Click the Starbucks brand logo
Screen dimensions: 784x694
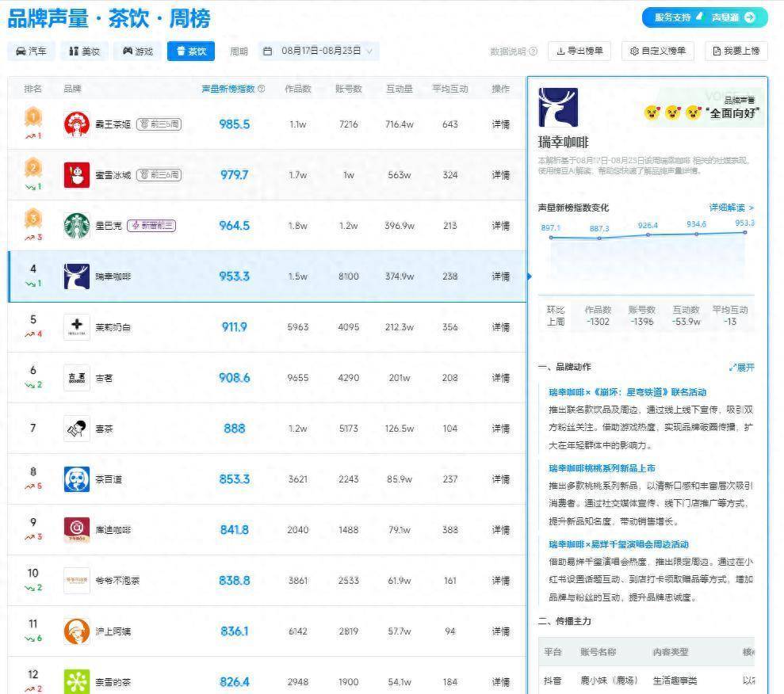click(x=76, y=225)
